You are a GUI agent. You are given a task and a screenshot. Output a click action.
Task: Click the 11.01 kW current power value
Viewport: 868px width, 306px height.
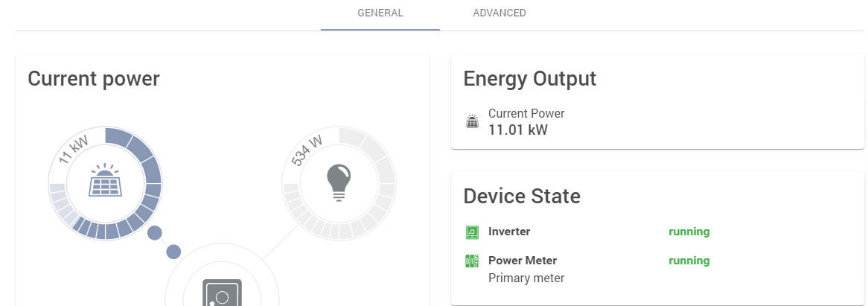point(517,130)
